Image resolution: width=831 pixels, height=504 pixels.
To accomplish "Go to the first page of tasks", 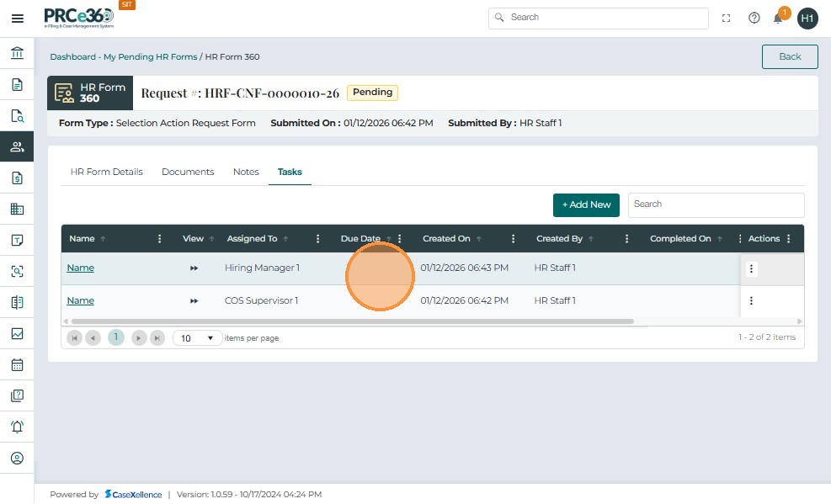I will tap(74, 337).
